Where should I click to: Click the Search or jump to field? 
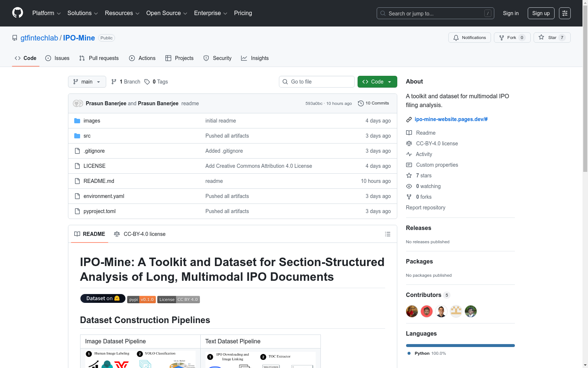[435, 13]
